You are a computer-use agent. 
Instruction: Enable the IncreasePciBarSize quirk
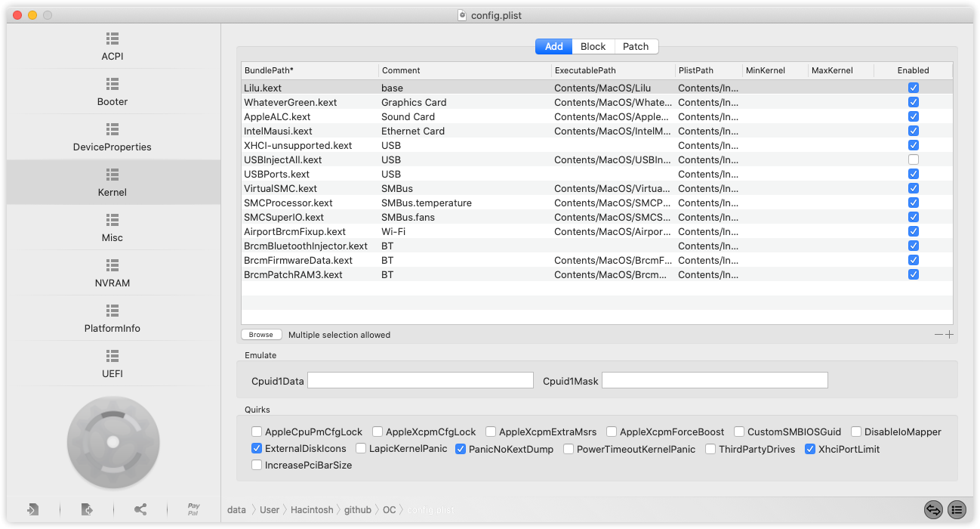(x=257, y=466)
